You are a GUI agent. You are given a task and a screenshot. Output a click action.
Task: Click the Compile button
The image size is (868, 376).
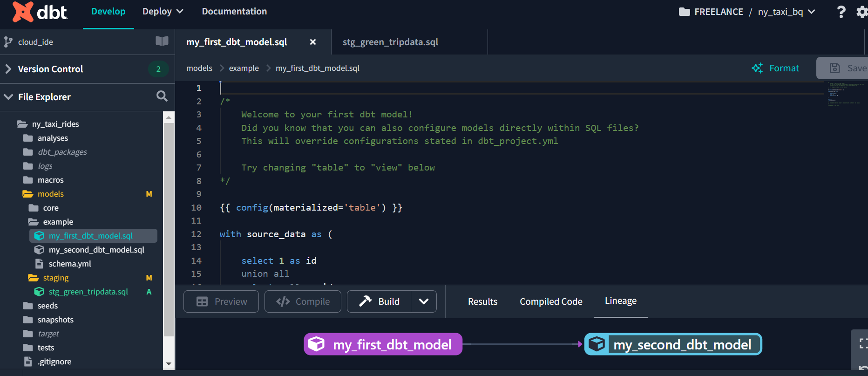(x=303, y=301)
